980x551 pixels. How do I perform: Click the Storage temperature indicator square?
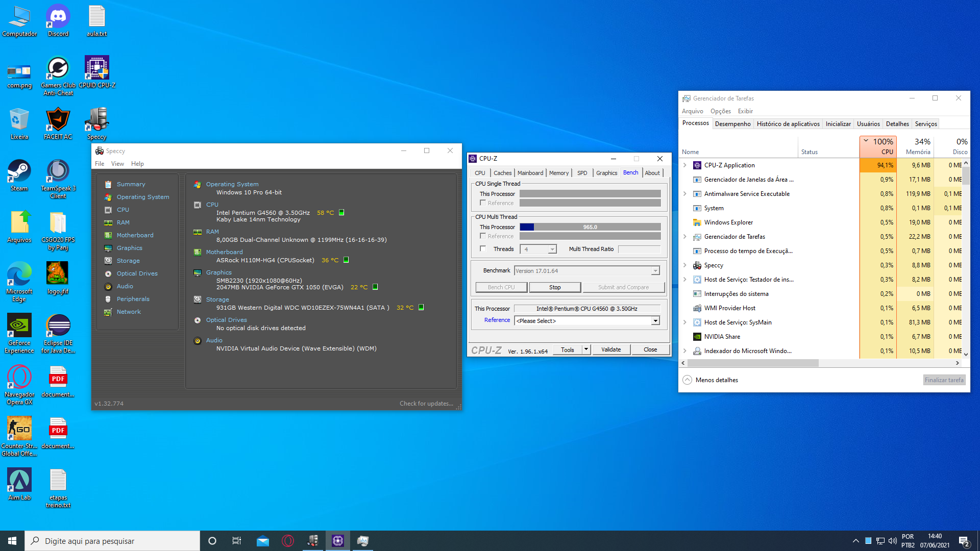pos(421,308)
